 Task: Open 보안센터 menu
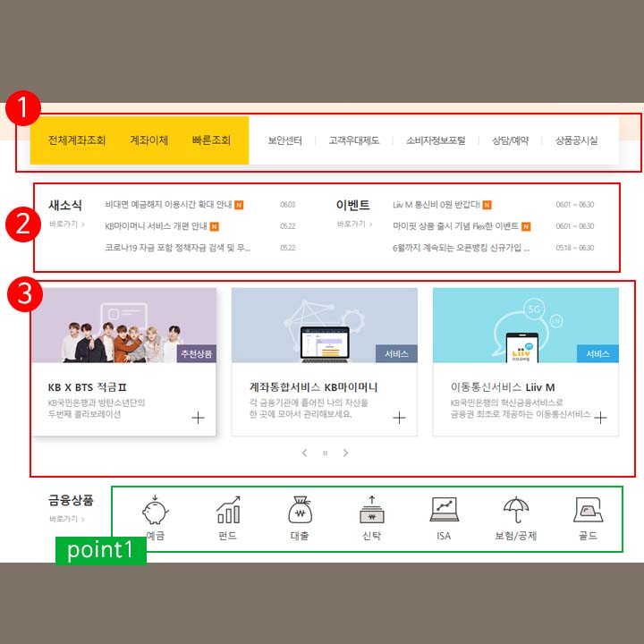pyautogui.click(x=285, y=141)
